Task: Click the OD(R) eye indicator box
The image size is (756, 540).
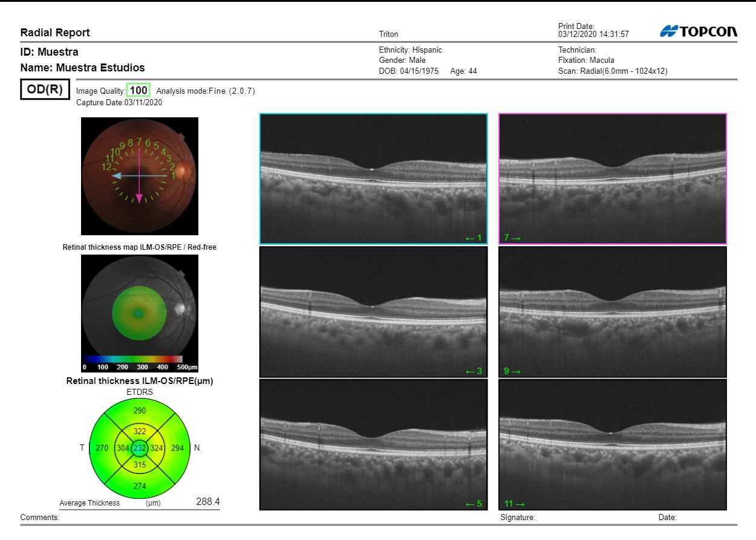Action: coord(45,89)
